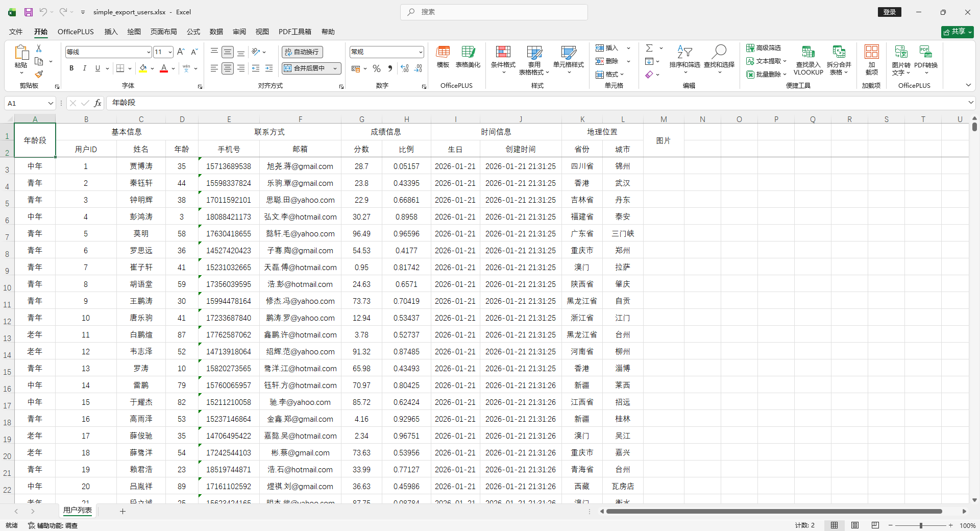980x531 pixels.
Task: Click the search box in title bar
Action: point(494,12)
